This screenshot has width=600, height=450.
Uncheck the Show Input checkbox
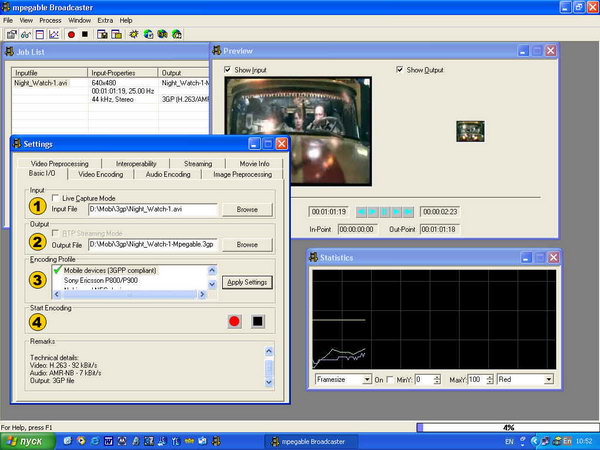point(227,70)
